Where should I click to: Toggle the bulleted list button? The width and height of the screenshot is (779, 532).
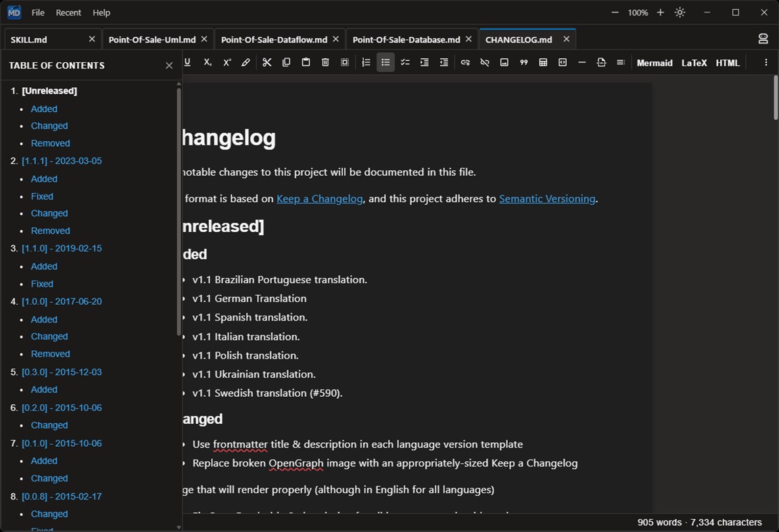click(385, 63)
